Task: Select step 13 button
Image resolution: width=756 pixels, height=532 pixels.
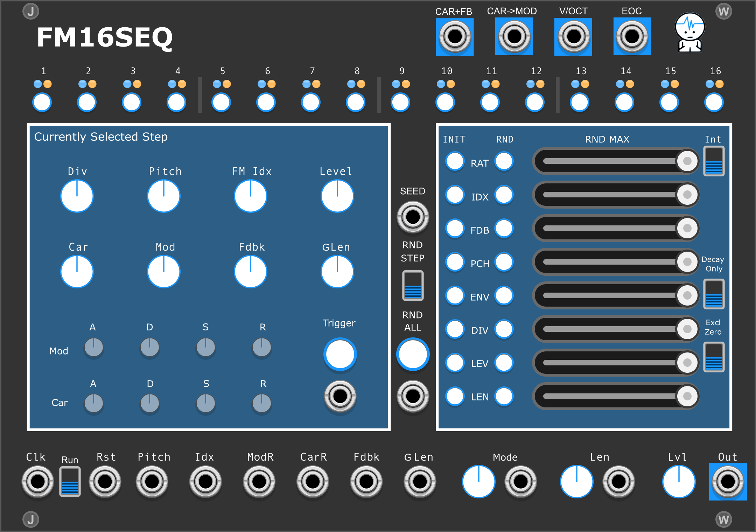Action: click(x=580, y=103)
